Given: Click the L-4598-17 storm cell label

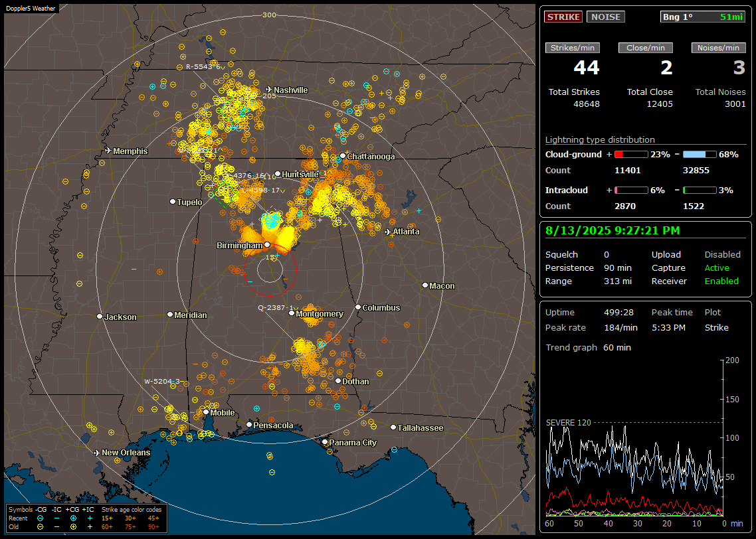Looking at the screenshot, I should click(261, 191).
